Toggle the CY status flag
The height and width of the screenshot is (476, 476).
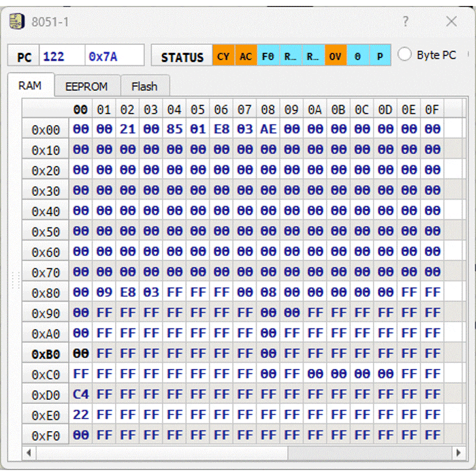223,56
